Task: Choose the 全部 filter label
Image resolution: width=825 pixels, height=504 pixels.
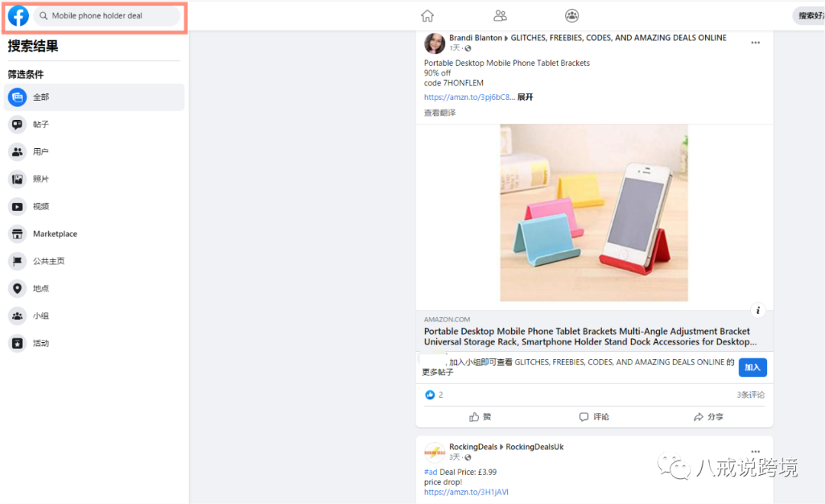Action: coord(41,97)
